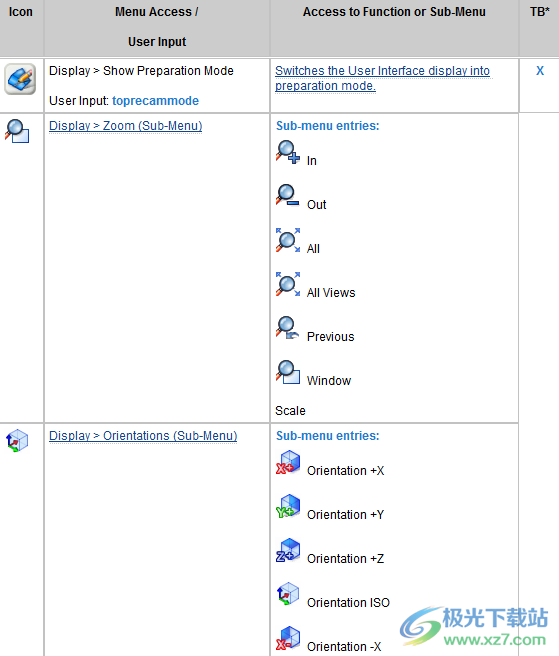Open the Display > Zoom (Sub-Menu) link
The width and height of the screenshot is (559, 656).
coord(126,126)
